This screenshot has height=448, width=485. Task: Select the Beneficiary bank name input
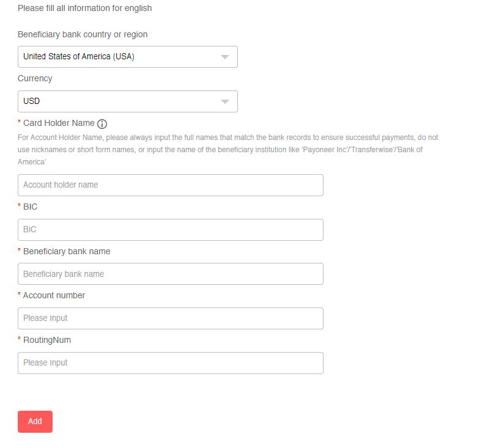[170, 274]
